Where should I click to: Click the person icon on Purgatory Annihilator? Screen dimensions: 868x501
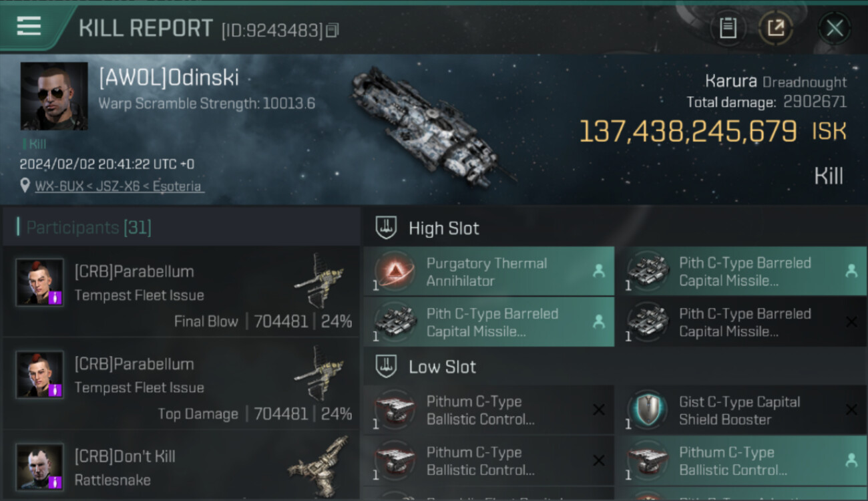[x=598, y=271]
